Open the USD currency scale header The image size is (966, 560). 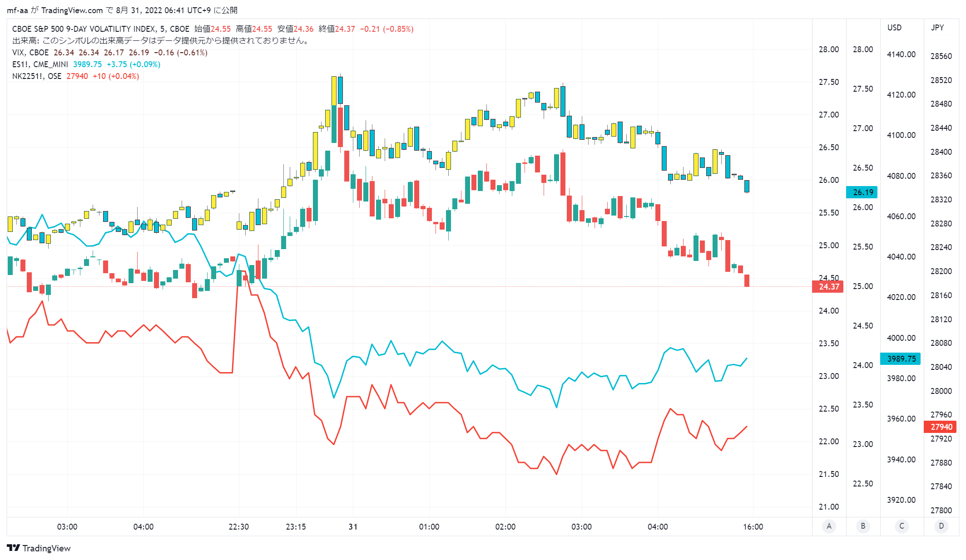click(x=894, y=28)
